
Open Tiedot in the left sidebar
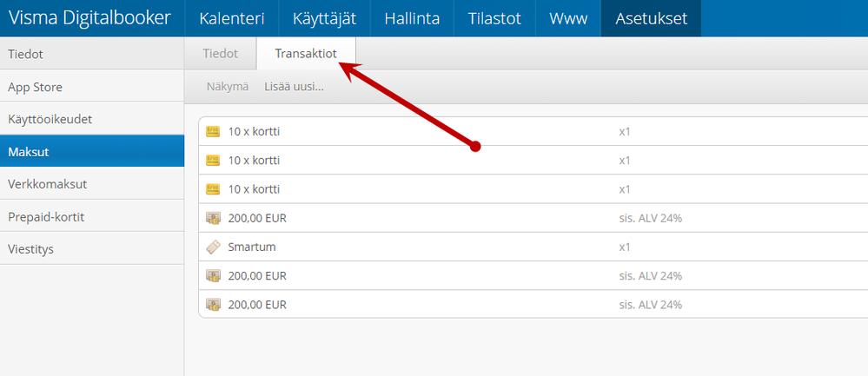click(92, 54)
